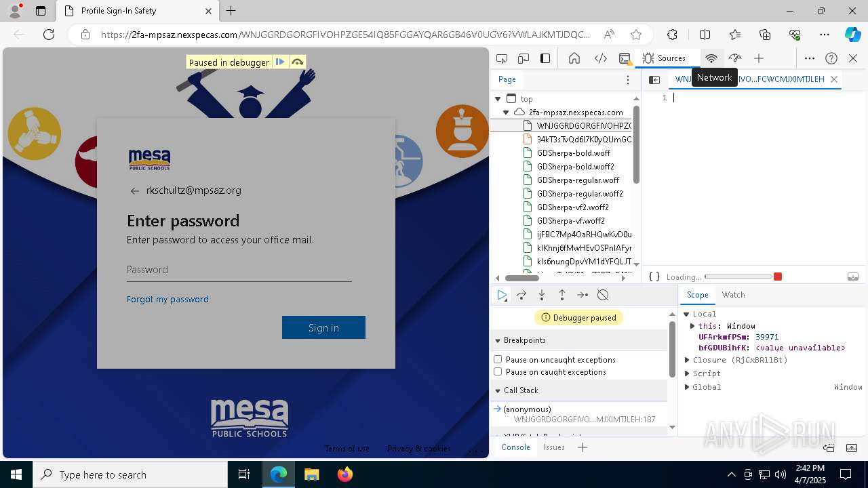Open the Performance tool gauge icon
868x488 pixels.
734,58
